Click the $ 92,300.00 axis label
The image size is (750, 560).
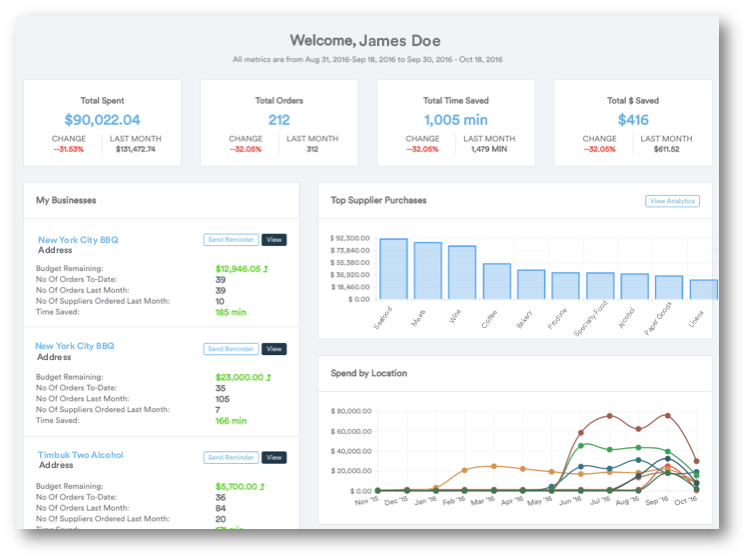coord(350,238)
